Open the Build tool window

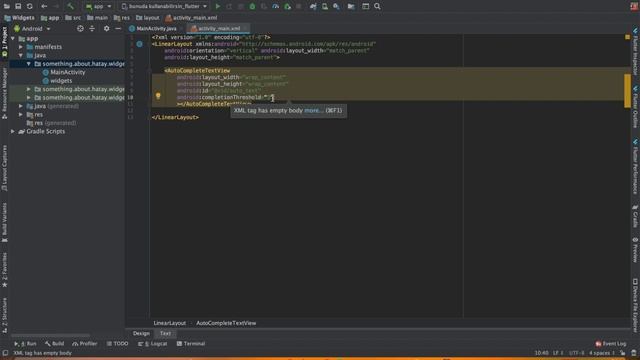tap(54, 344)
